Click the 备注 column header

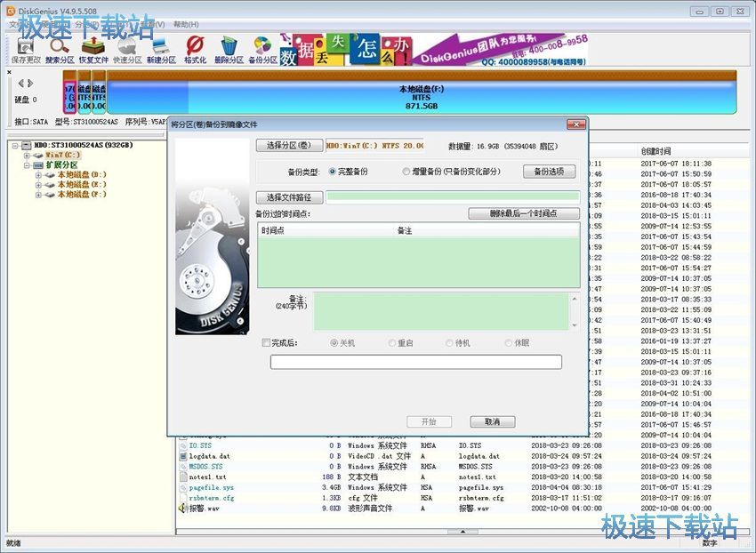(x=487, y=231)
